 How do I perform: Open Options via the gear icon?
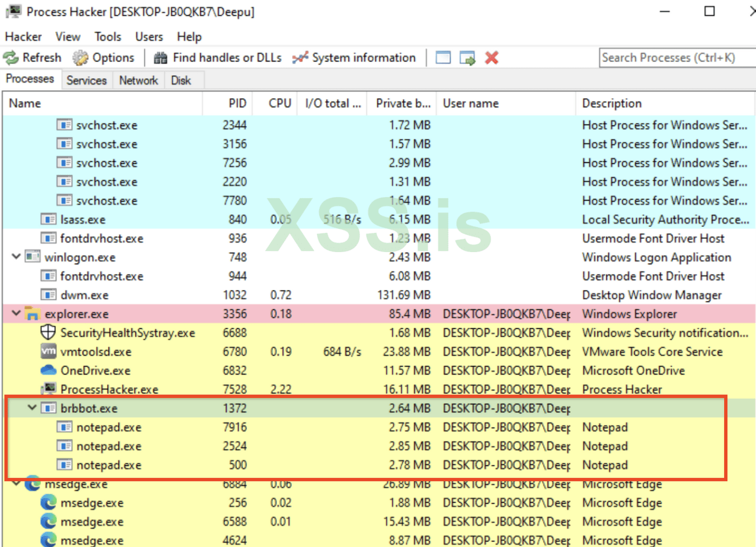(x=80, y=58)
